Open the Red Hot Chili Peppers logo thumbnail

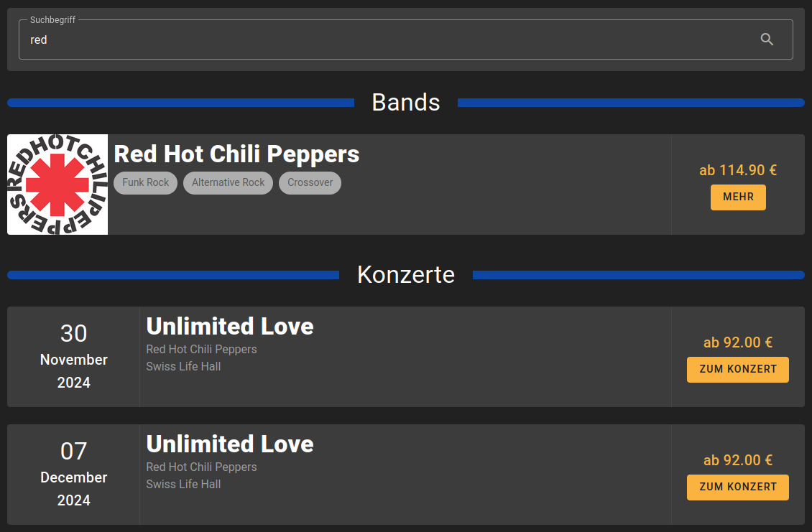[x=57, y=185]
